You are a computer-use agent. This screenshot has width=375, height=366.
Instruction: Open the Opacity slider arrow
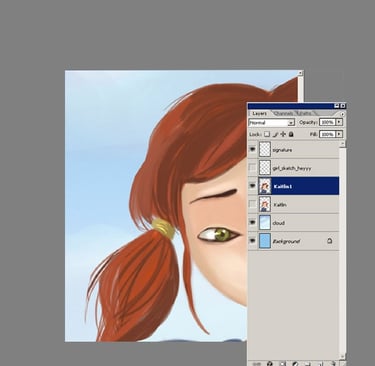339,122
